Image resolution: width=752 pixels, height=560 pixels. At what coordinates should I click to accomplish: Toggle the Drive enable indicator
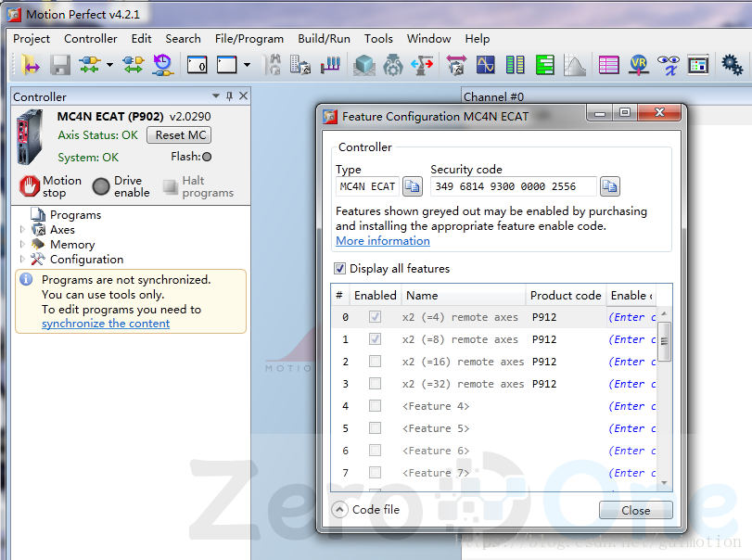(x=101, y=186)
